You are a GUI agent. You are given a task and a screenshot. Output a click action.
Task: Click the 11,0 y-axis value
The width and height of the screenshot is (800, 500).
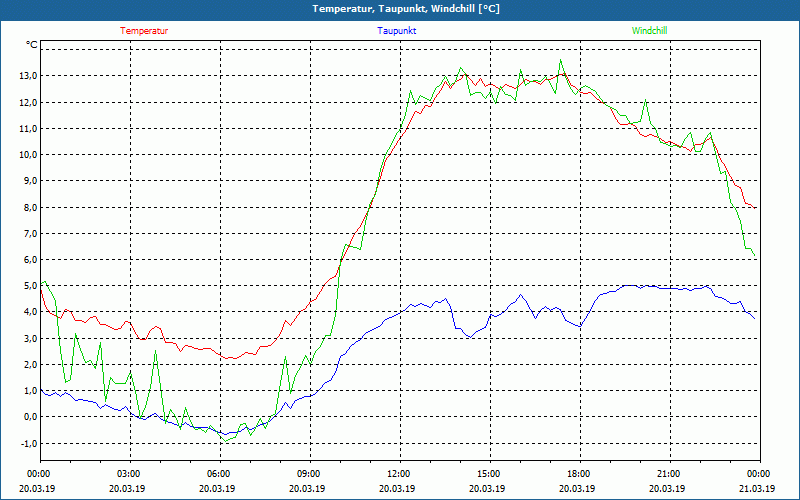29,129
